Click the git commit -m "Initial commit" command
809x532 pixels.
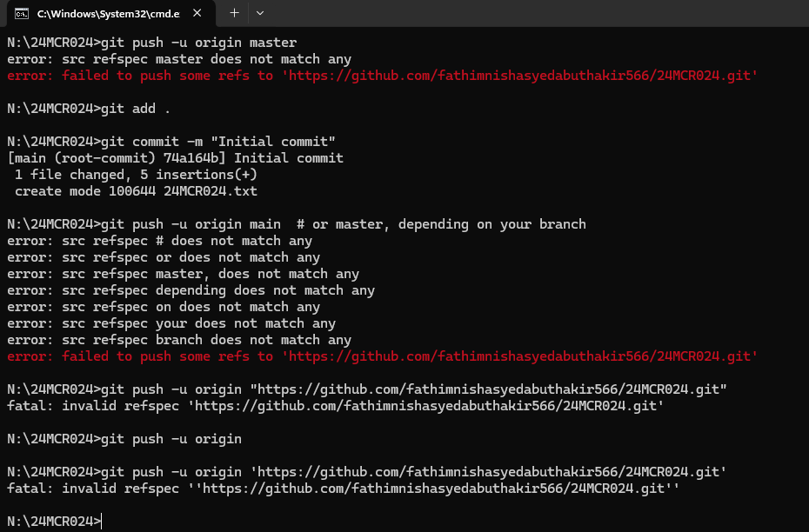point(218,142)
